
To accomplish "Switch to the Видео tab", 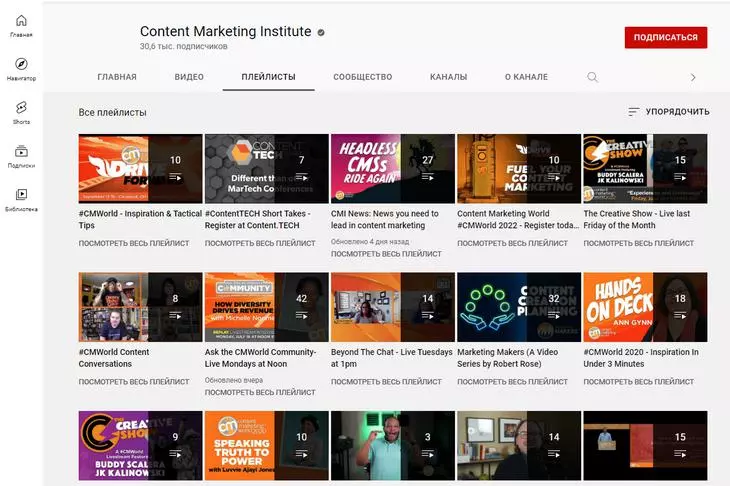I will pyautogui.click(x=189, y=77).
